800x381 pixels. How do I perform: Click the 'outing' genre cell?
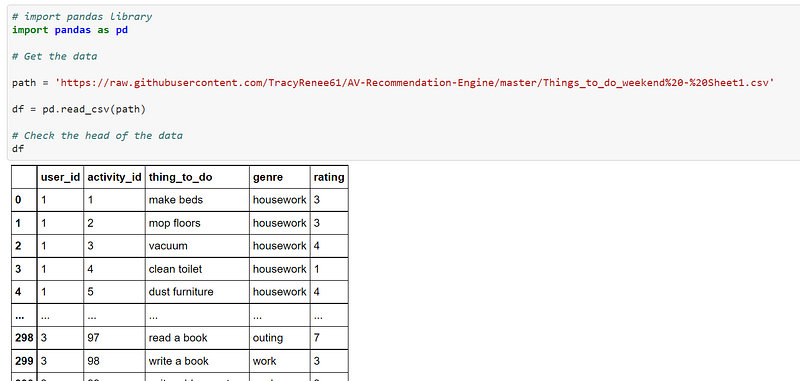pos(280,338)
